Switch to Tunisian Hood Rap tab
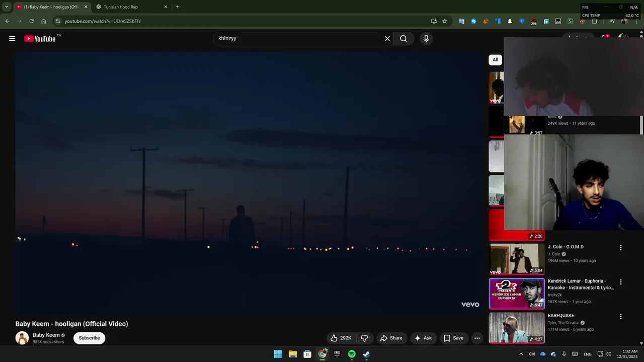Image resolution: width=644 pixels, height=362 pixels. 131,7
